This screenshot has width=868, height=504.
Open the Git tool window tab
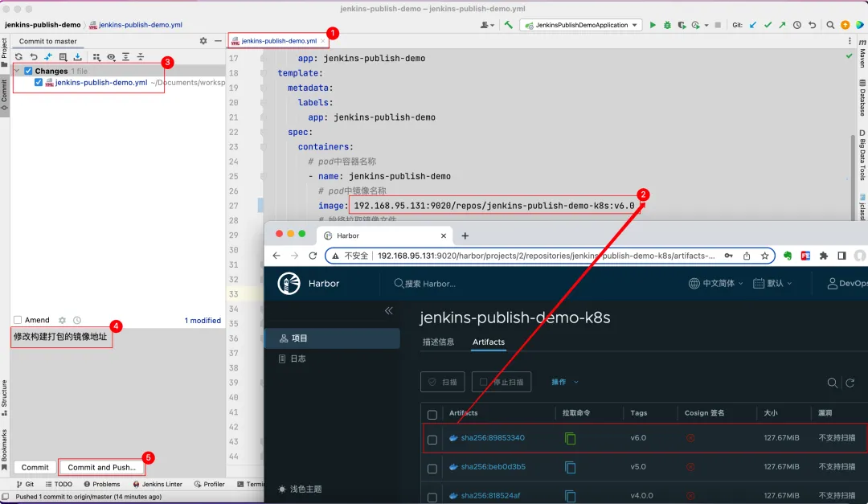click(26, 484)
